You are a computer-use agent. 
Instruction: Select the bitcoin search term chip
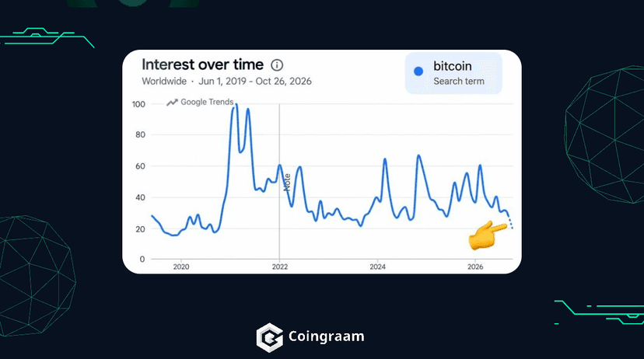453,73
